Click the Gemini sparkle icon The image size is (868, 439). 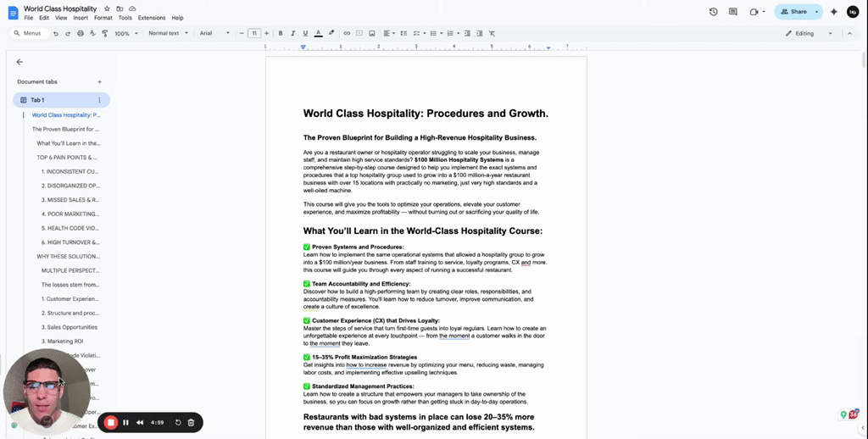click(834, 12)
